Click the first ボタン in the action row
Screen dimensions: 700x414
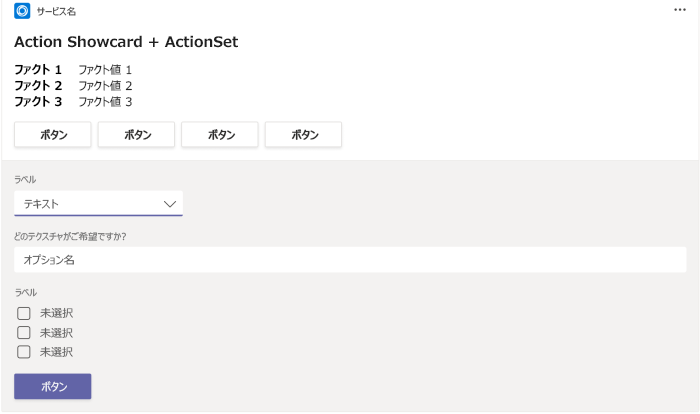tap(53, 134)
